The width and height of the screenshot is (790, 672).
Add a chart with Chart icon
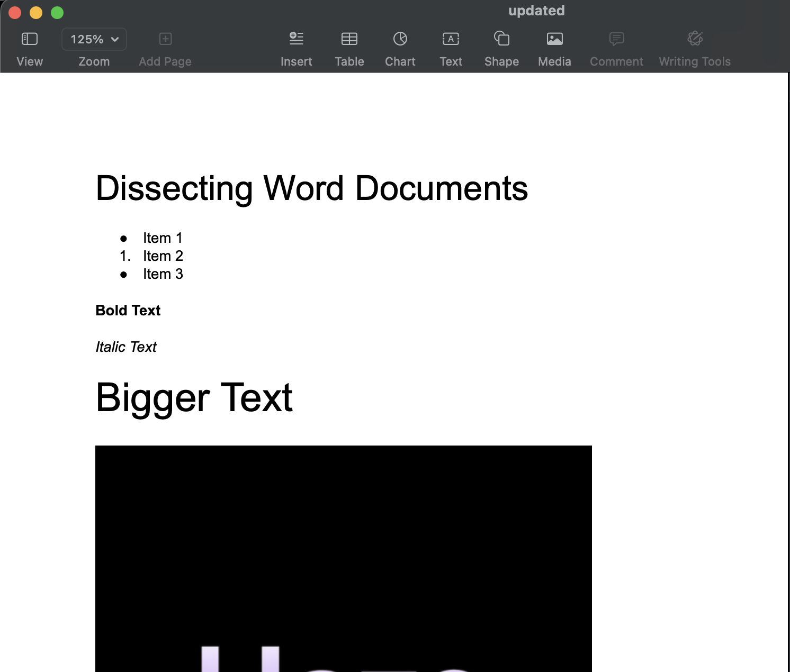[x=400, y=39]
